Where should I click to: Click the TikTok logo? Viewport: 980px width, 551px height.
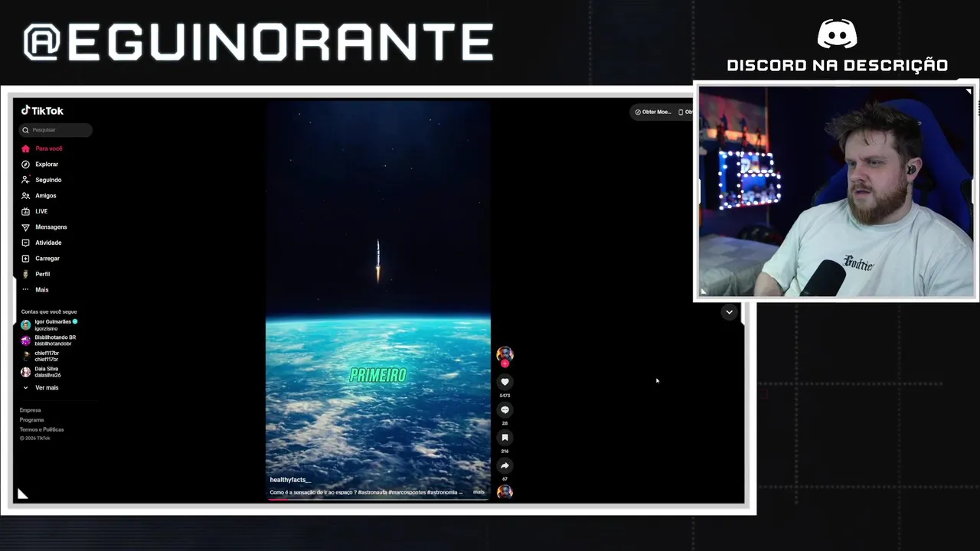pyautogui.click(x=42, y=111)
